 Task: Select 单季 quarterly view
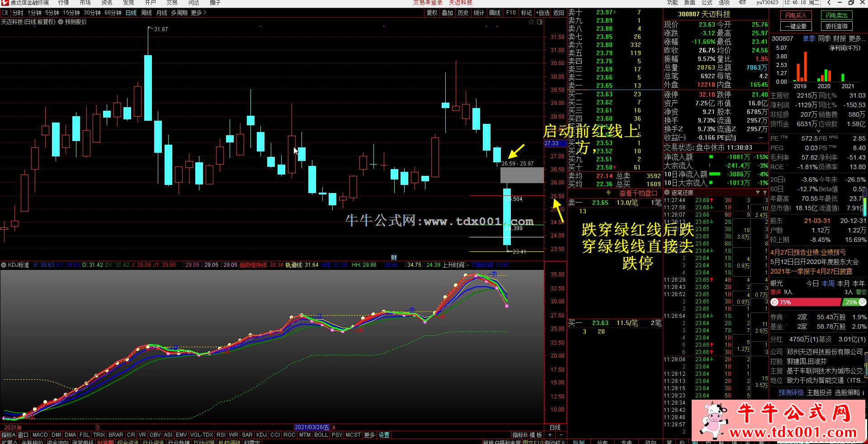click(x=809, y=38)
